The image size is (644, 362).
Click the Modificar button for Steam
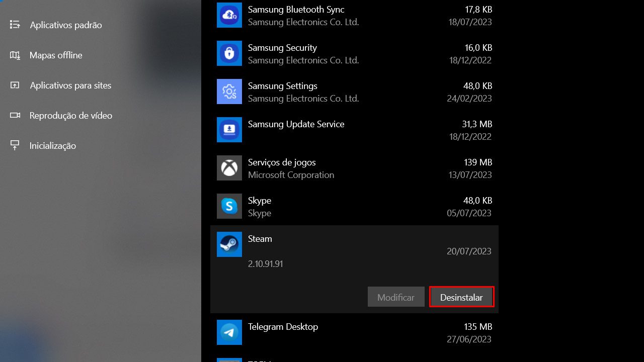click(x=396, y=297)
